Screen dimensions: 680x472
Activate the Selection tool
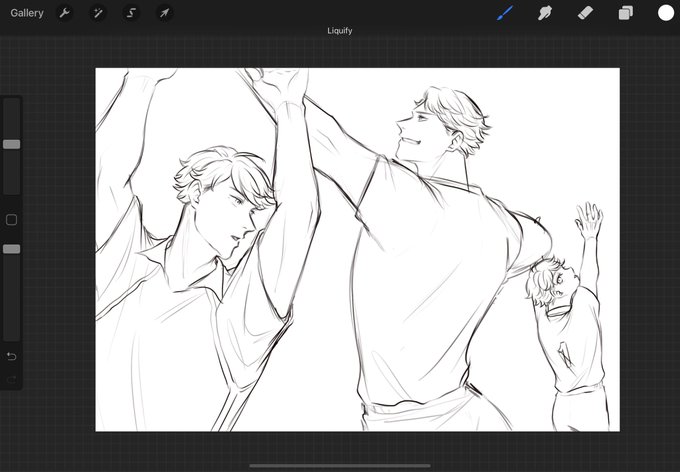[x=131, y=13]
